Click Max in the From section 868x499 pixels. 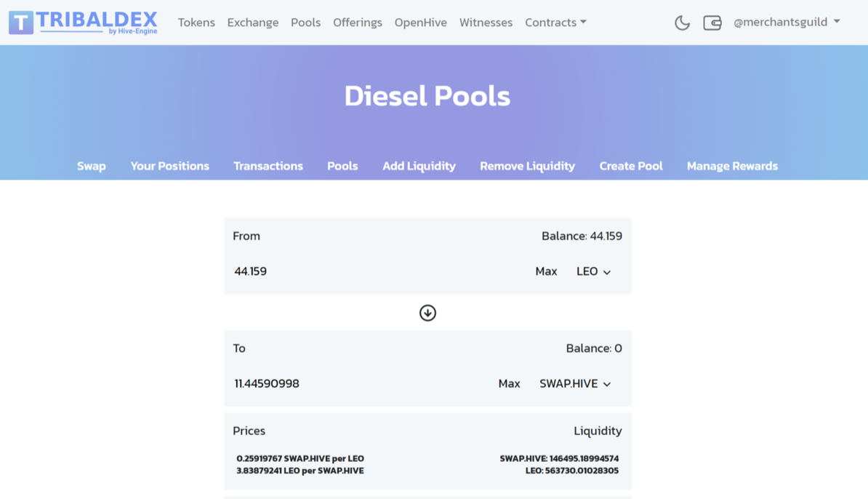pos(546,271)
